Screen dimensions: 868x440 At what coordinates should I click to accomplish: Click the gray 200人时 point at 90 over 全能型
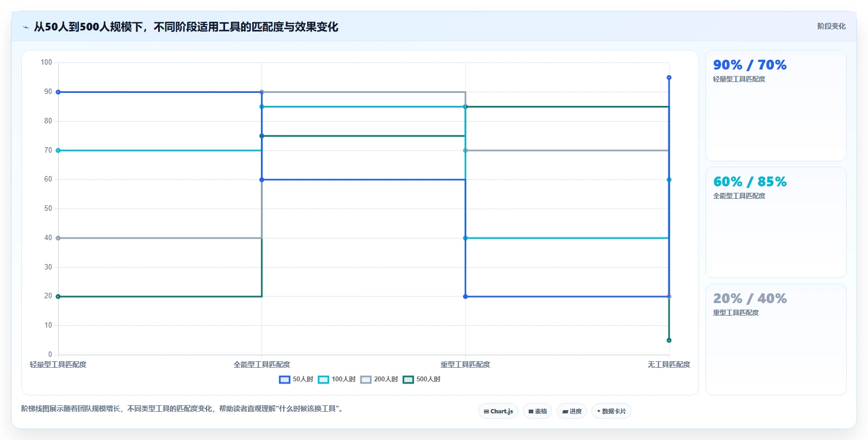[262, 92]
